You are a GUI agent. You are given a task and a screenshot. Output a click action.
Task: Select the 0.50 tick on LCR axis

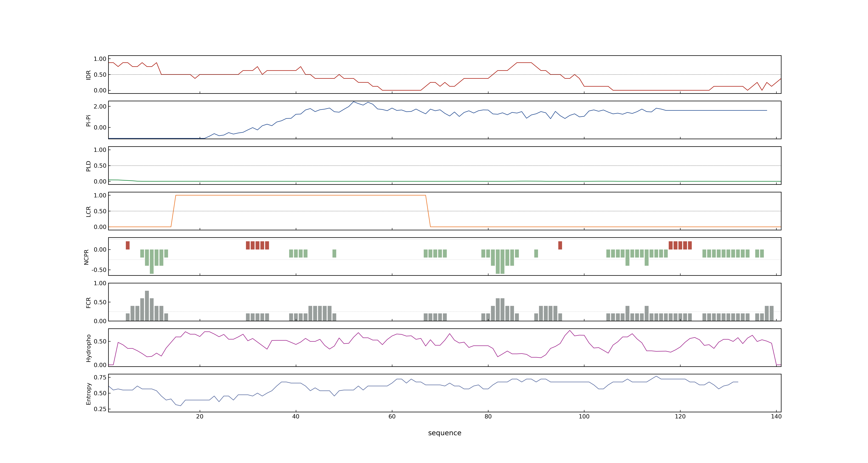tap(100, 211)
